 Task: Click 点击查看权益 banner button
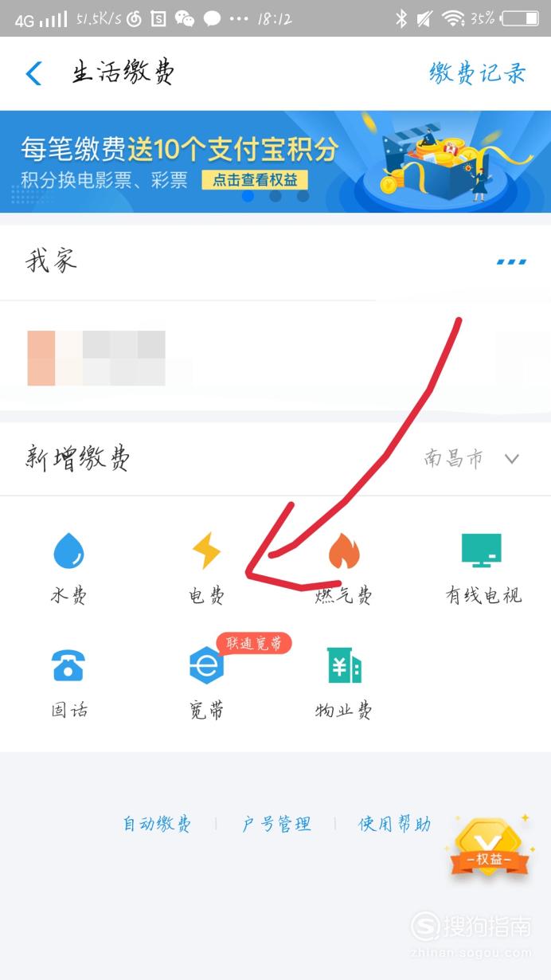tap(255, 179)
